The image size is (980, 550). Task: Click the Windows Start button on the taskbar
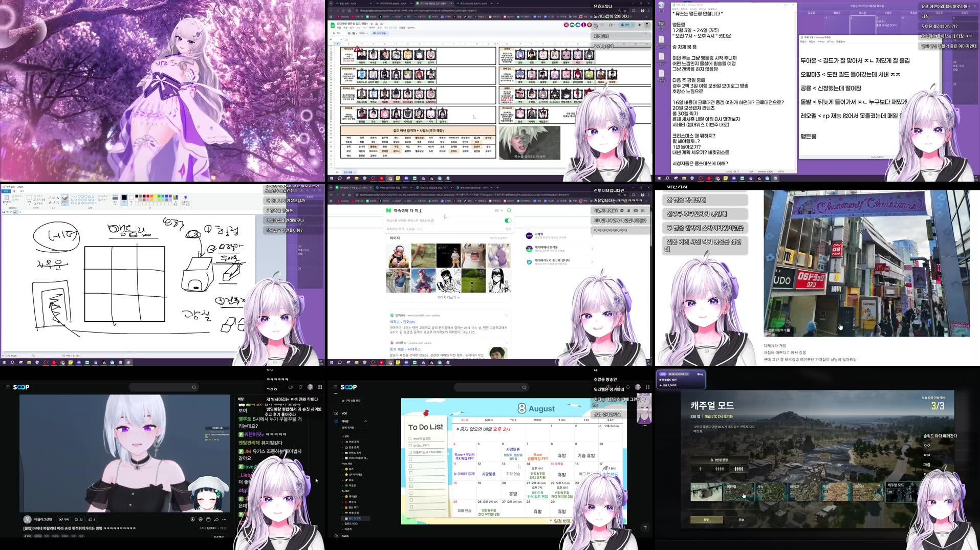tap(4, 362)
